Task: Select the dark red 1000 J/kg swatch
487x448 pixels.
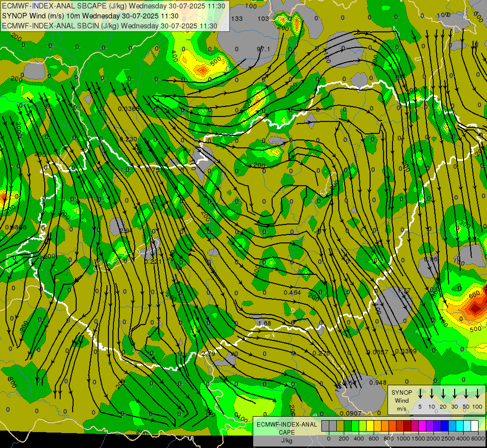Action: coord(407,426)
